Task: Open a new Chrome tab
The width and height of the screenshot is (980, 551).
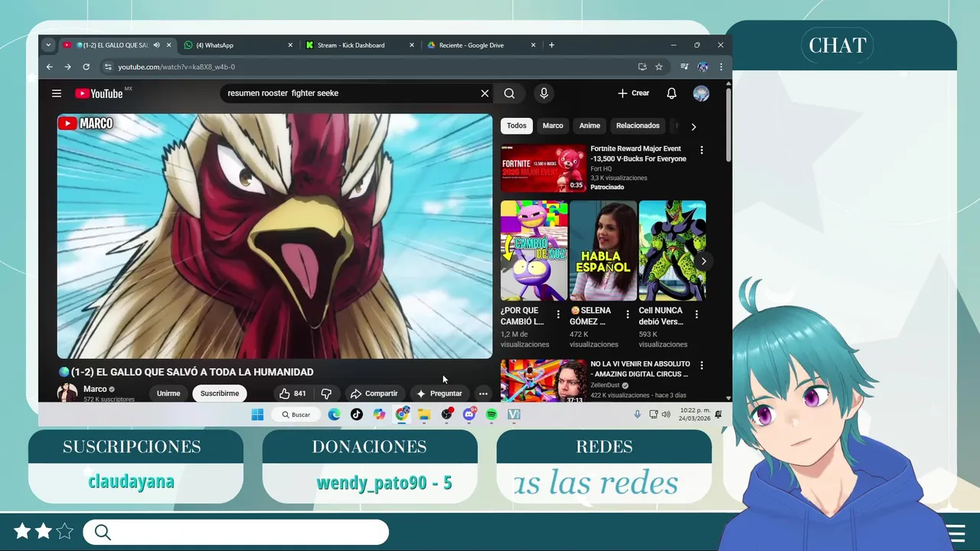Action: (551, 45)
